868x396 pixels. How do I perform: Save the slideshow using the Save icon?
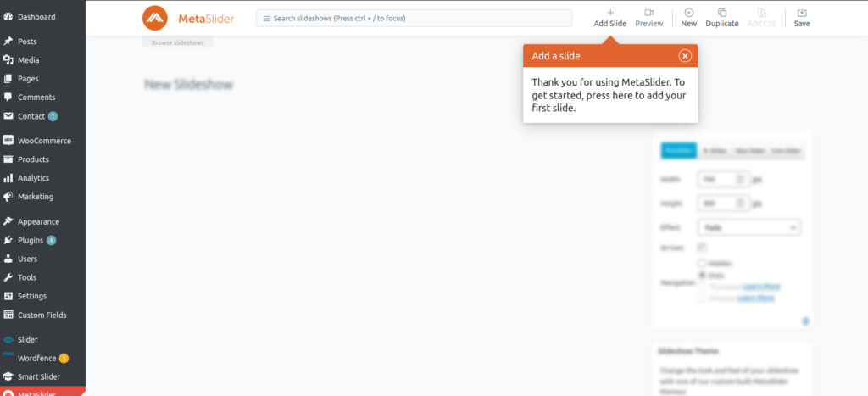pos(802,13)
